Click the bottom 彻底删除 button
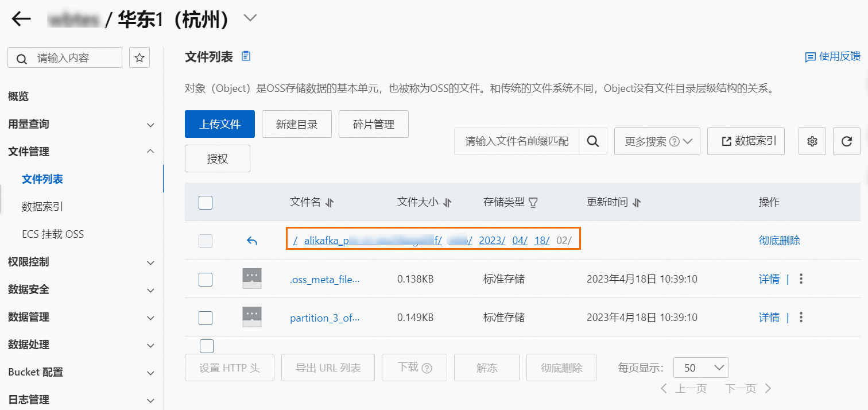 point(561,368)
